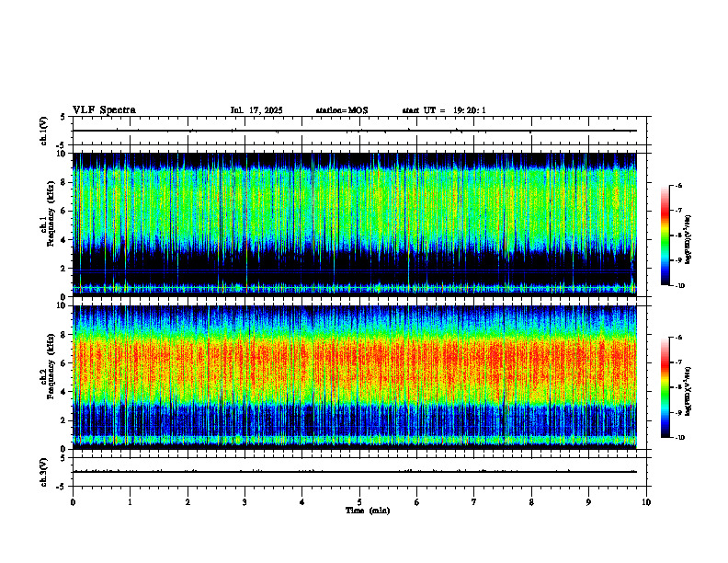Viewport: 728px width, 563px height.
Task: Click the ch.1 spectrogram plot area
Action: coord(355,224)
